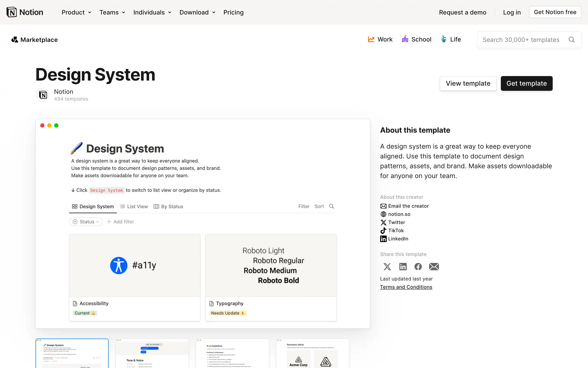Click the blue accessibility figure icon

pyautogui.click(x=119, y=265)
